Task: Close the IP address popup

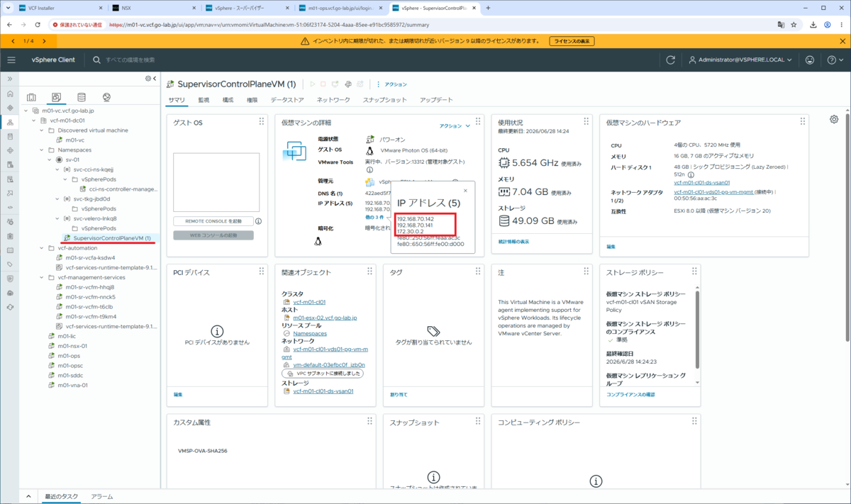Action: tap(465, 191)
